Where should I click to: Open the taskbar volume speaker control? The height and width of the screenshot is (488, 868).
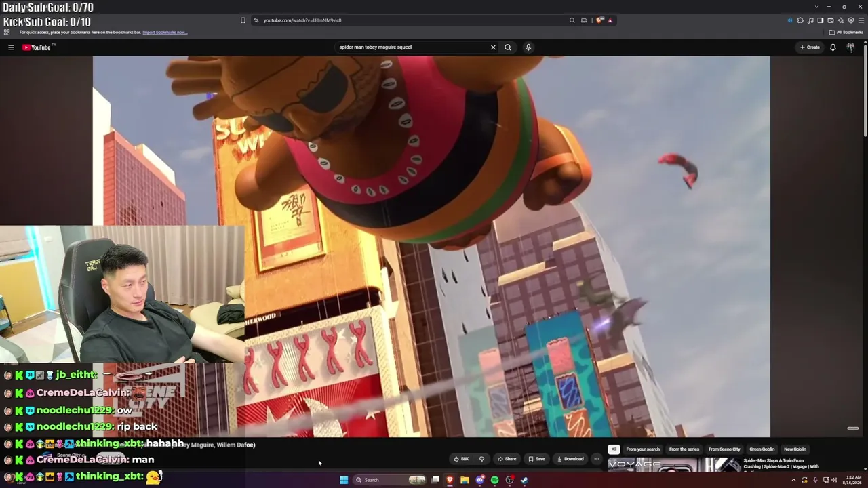(835, 480)
